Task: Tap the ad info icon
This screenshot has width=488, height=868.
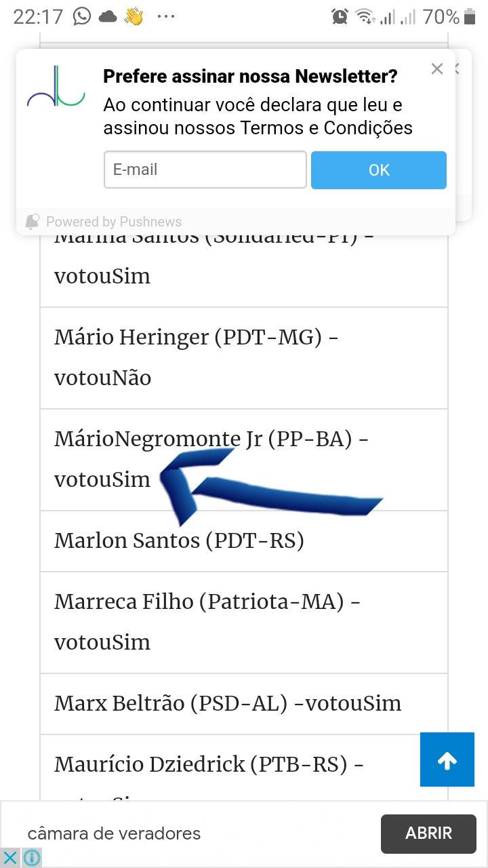Action: tap(31, 857)
